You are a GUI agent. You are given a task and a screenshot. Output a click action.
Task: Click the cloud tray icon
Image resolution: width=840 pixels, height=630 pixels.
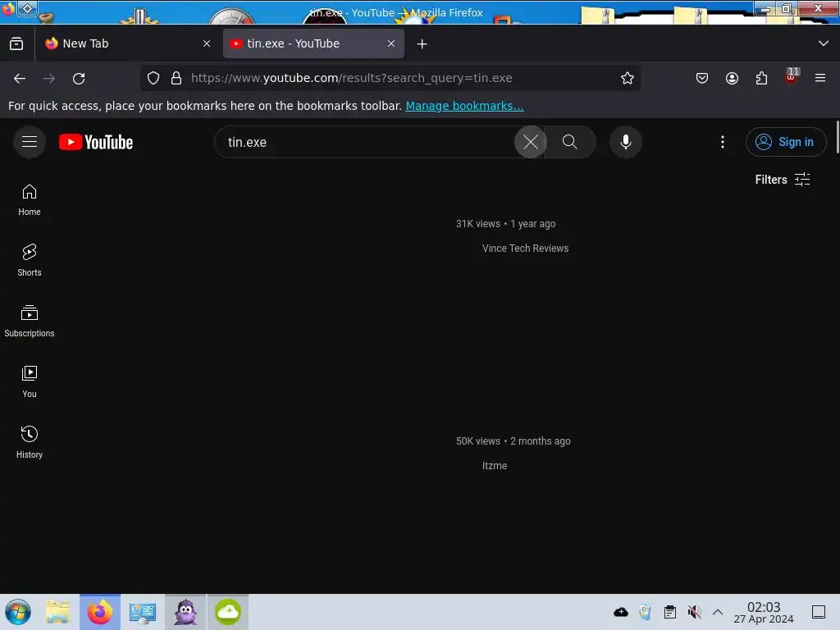pyautogui.click(x=621, y=612)
